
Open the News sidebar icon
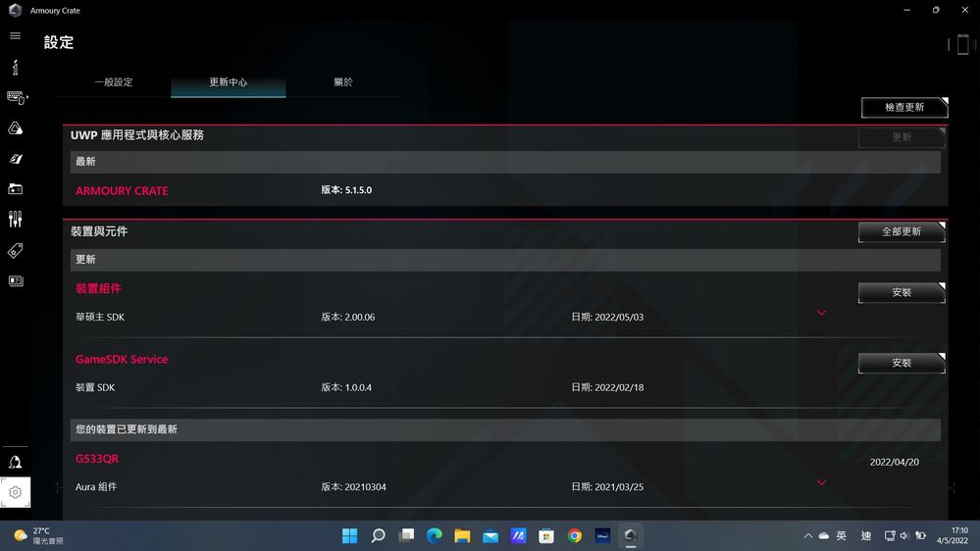point(15,281)
